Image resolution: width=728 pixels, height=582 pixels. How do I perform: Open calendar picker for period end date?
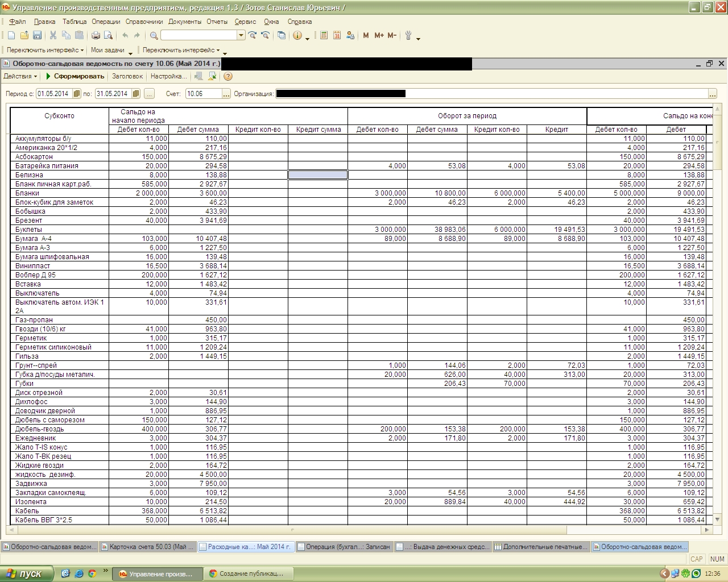[x=136, y=94]
